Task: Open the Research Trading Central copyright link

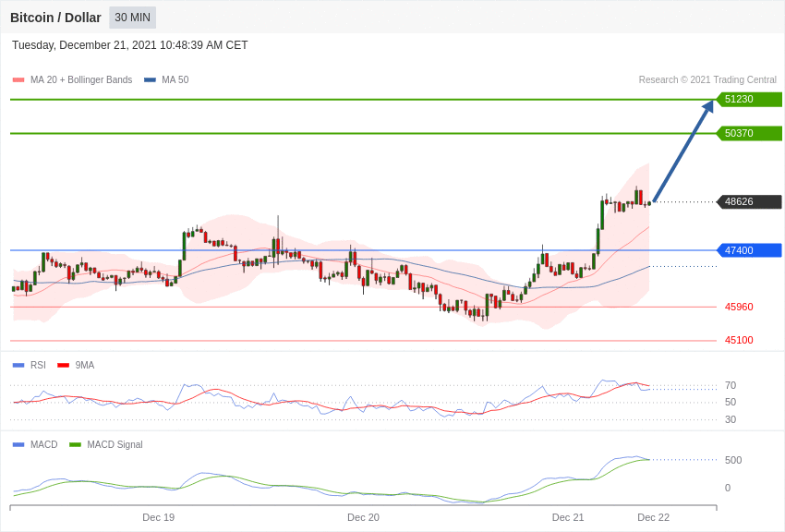Action: point(707,80)
